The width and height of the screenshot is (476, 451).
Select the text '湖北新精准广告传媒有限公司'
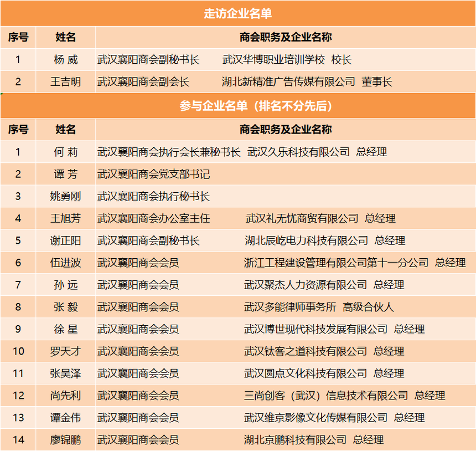tap(288, 82)
